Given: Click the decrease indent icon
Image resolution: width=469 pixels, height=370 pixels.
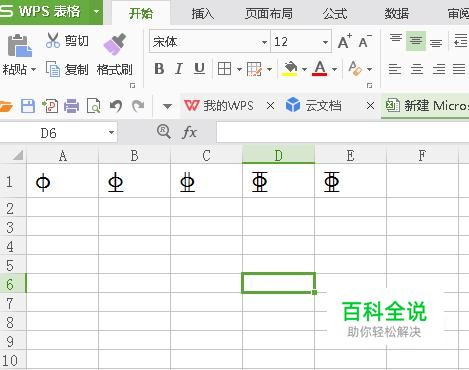Looking at the screenshot, I should [x=461, y=41].
